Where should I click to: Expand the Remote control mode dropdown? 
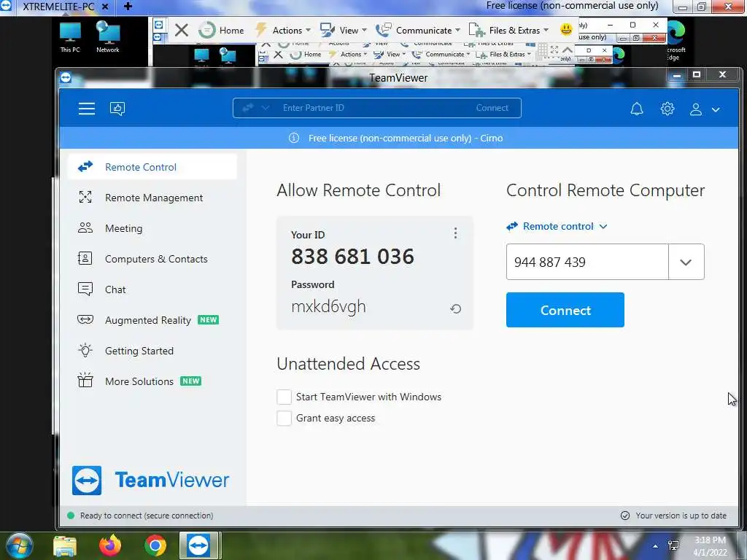pyautogui.click(x=557, y=226)
